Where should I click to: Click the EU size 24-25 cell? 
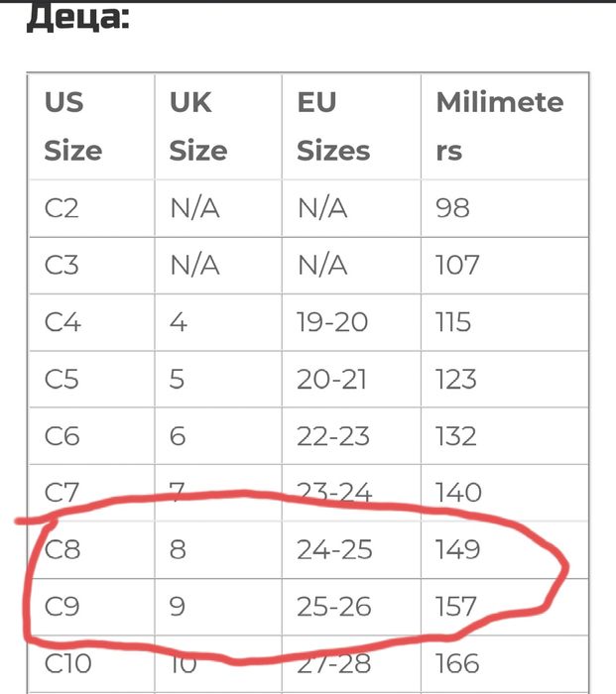(333, 549)
